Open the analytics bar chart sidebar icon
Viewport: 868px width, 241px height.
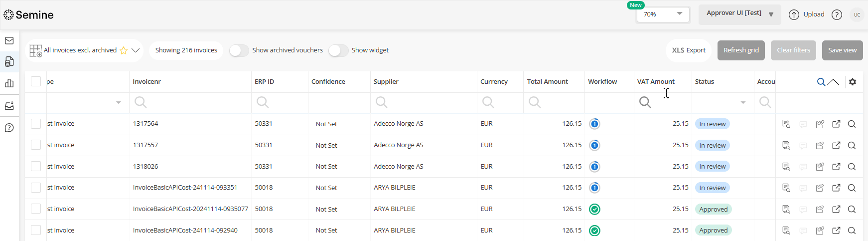pos(9,83)
